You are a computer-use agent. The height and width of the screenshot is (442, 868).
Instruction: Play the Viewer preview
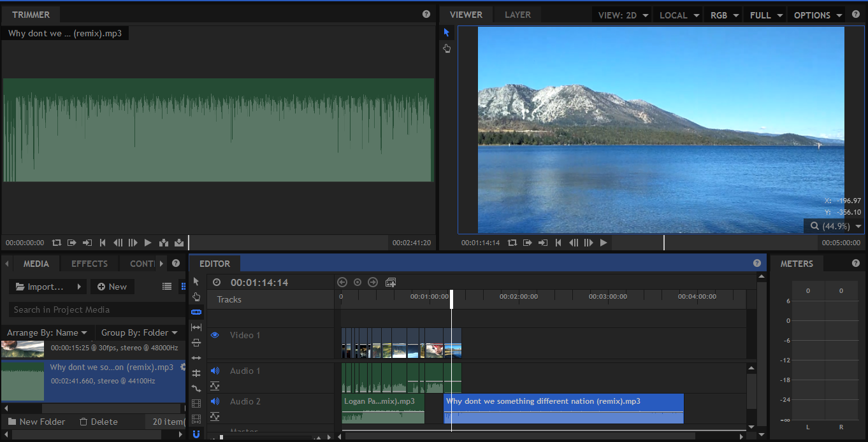click(603, 243)
